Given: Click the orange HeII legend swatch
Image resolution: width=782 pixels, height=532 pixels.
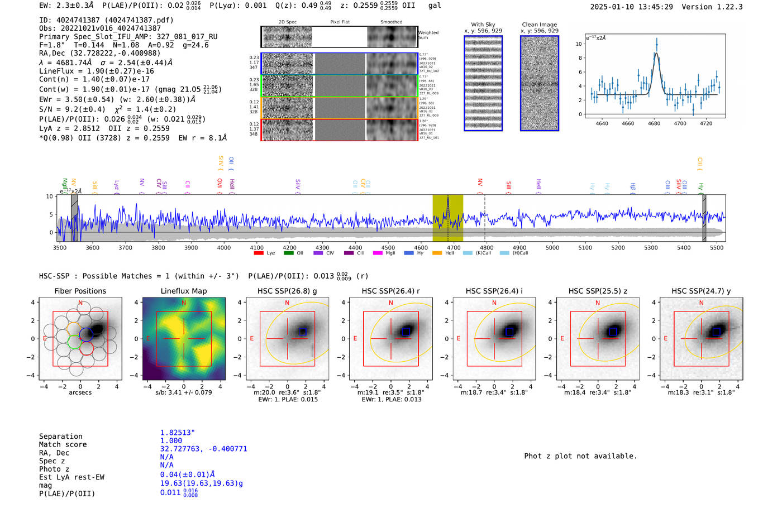Looking at the screenshot, I should 437,253.
